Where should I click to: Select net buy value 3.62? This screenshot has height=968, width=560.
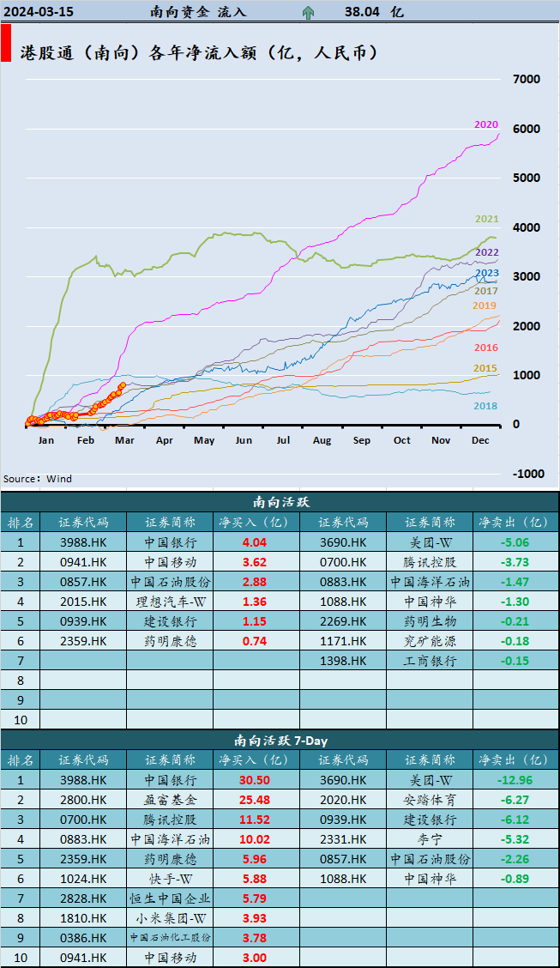point(255,562)
